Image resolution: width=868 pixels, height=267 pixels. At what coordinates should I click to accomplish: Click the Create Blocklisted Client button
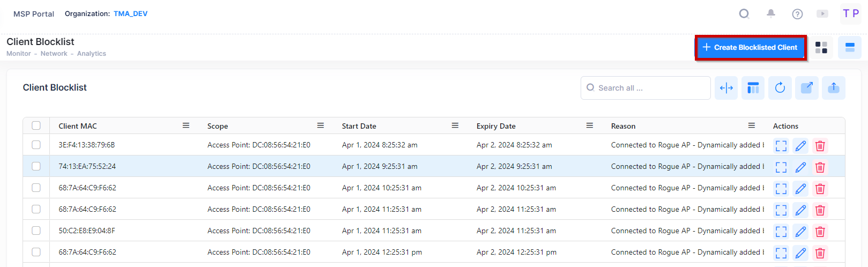pyautogui.click(x=751, y=48)
